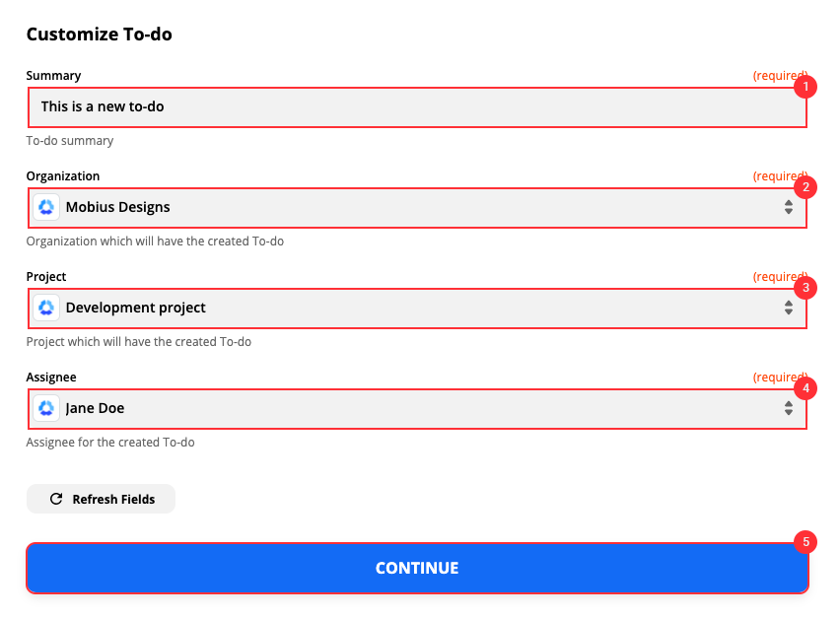
Task: Select the Mobius Designs organization value
Action: coord(117,207)
